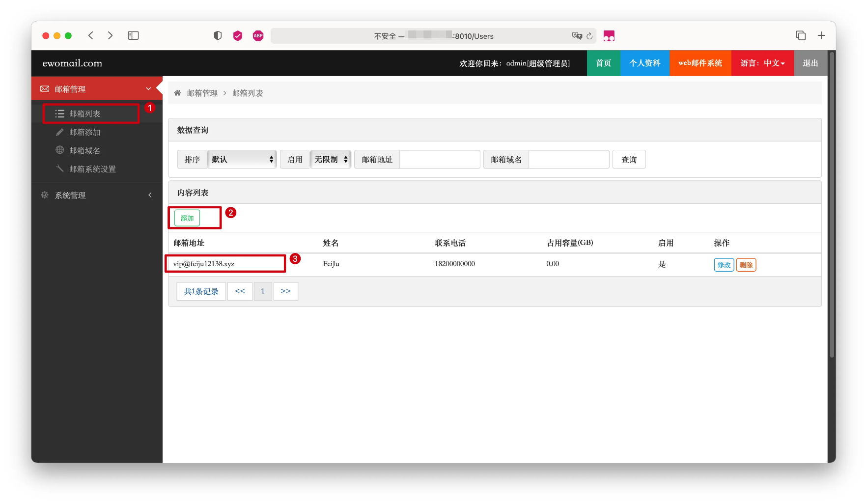This screenshot has height=504, width=867.
Task: Click the 操作 column header
Action: [x=722, y=243]
